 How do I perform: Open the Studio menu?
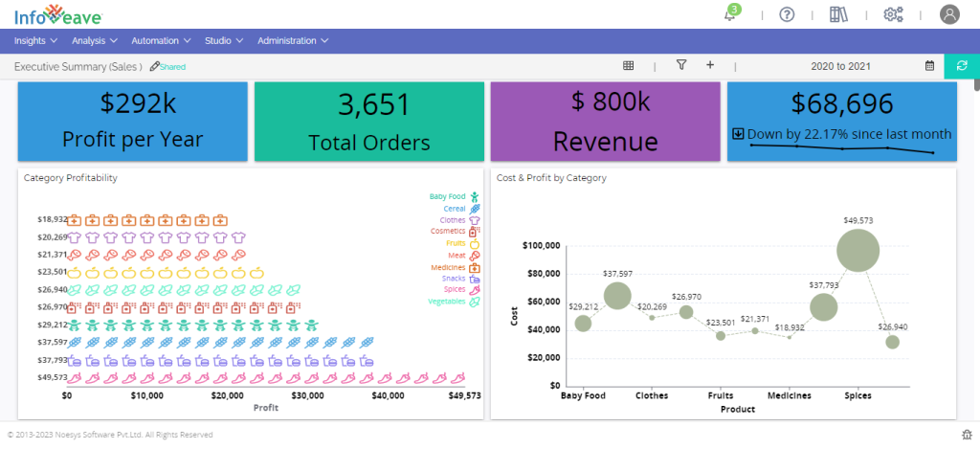point(224,41)
